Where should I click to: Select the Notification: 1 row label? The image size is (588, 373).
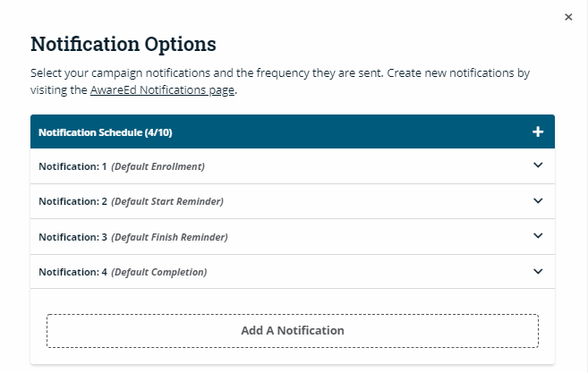[72, 166]
